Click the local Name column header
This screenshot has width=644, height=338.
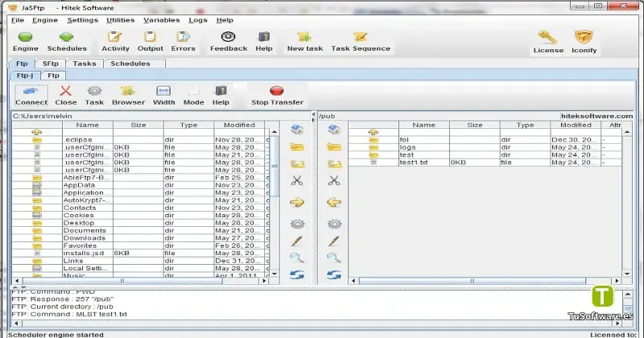pos(88,125)
